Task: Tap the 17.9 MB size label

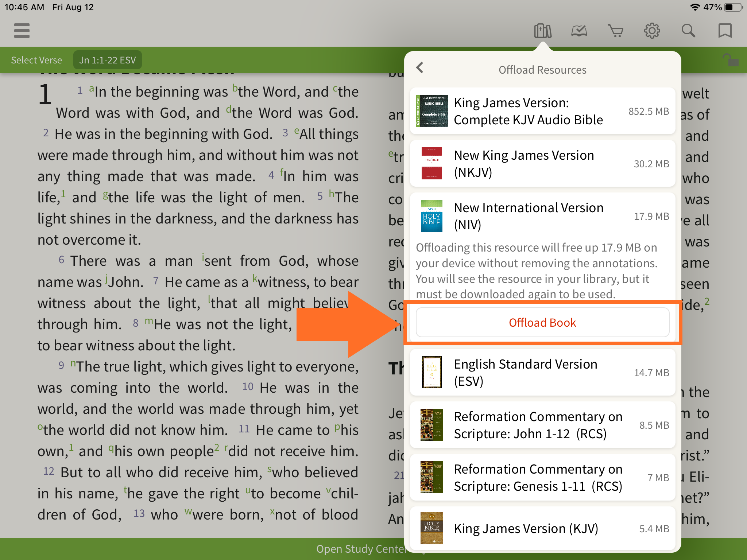Action: click(651, 217)
